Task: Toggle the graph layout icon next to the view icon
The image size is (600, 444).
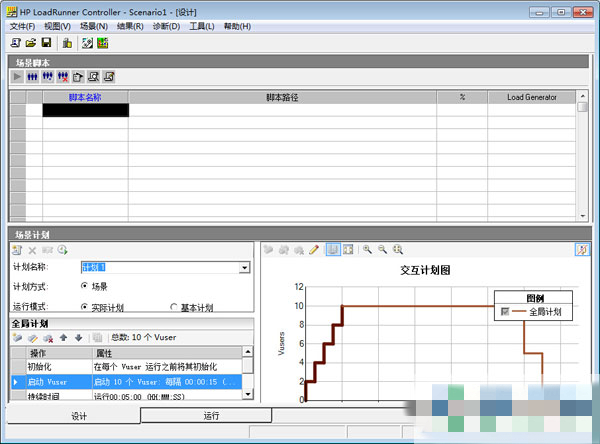Action: (x=348, y=250)
